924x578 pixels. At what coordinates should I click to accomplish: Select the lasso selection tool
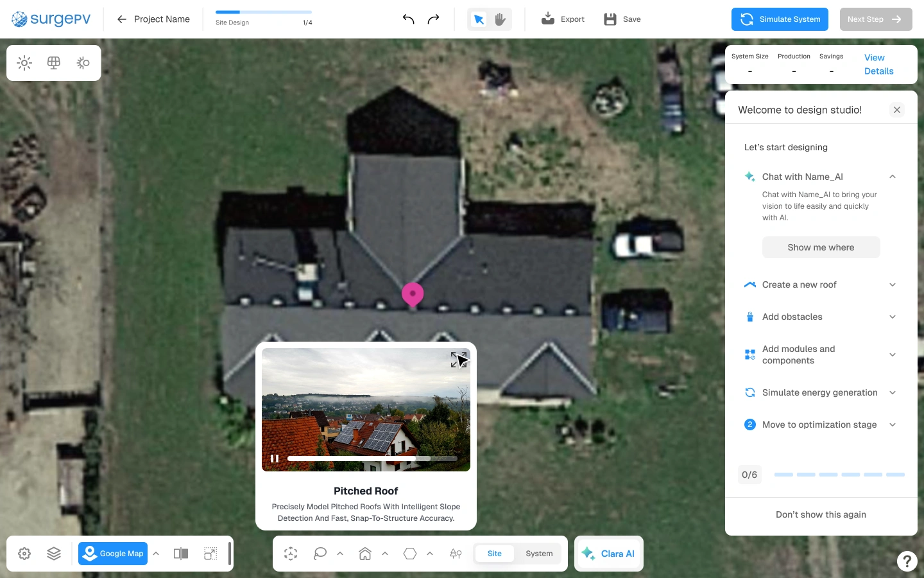point(320,554)
